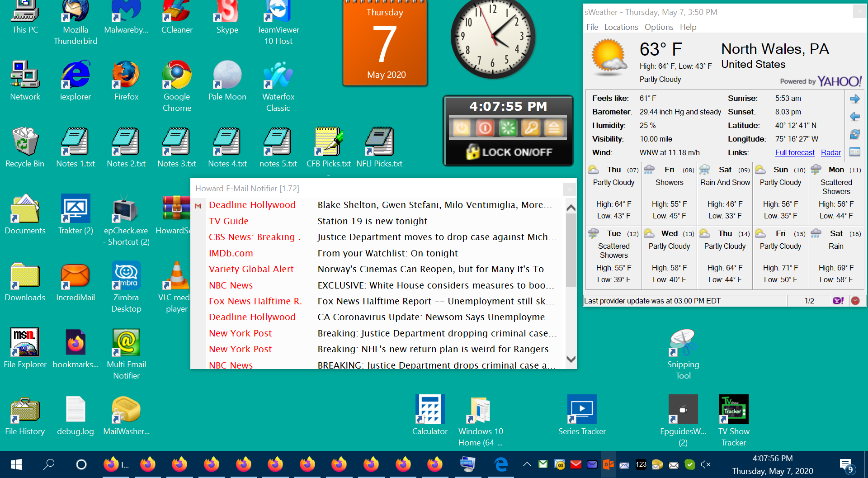Toggle the muted speaker icon in tray
This screenshot has height=478, width=868.
pos(706,464)
